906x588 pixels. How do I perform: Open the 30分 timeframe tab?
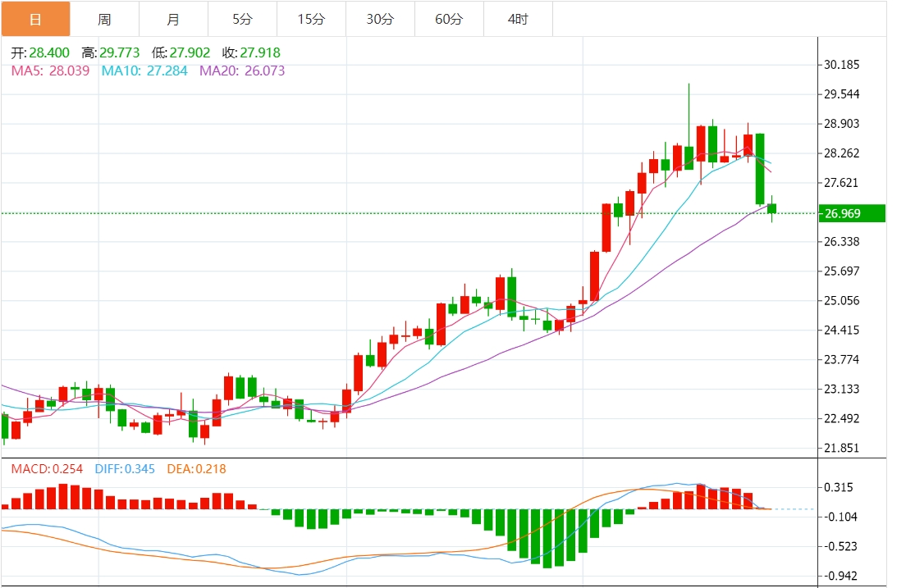tap(380, 19)
